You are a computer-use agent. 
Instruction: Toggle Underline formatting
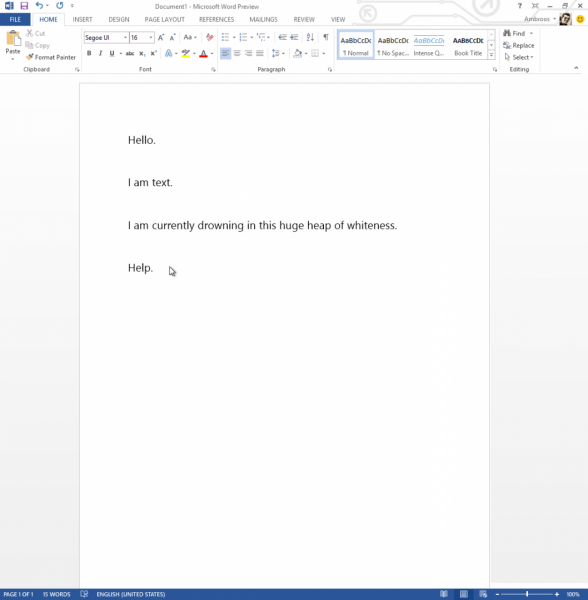click(x=112, y=54)
